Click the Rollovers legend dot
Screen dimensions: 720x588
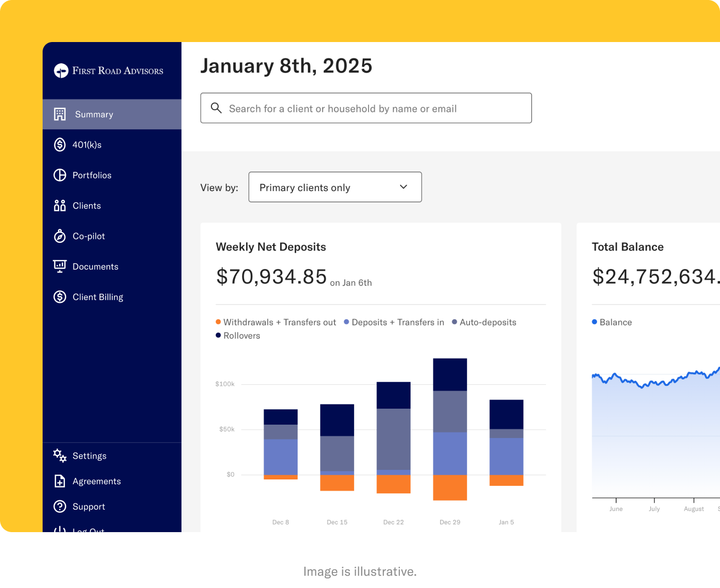click(x=218, y=335)
